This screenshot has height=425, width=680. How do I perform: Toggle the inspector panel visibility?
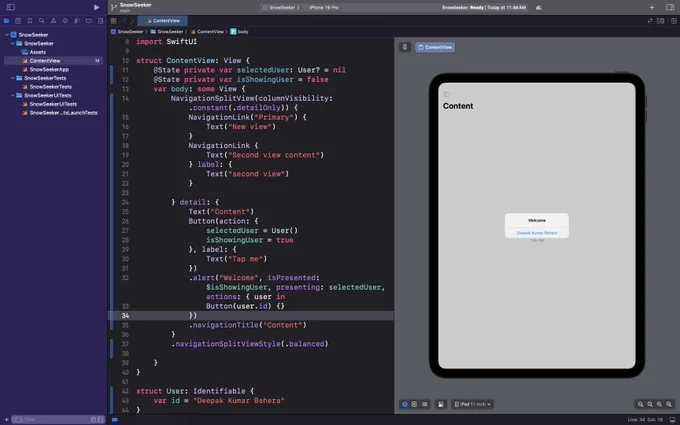670,7
